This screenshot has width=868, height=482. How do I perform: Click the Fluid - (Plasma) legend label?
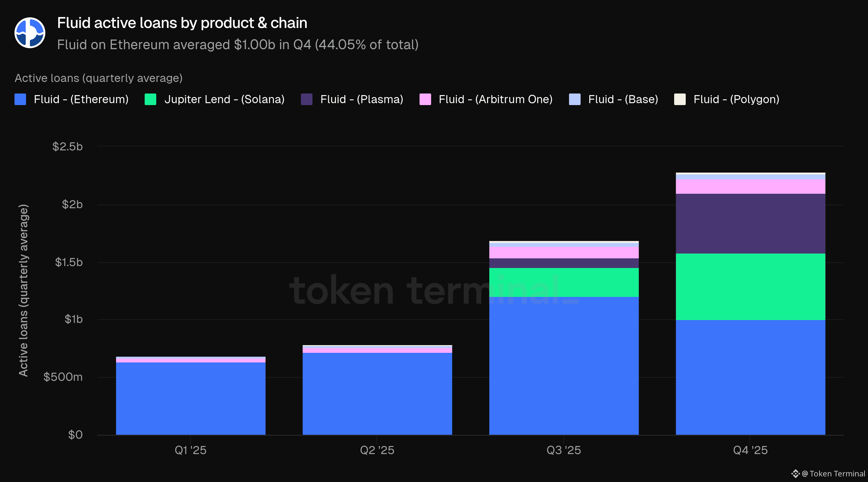pyautogui.click(x=362, y=99)
